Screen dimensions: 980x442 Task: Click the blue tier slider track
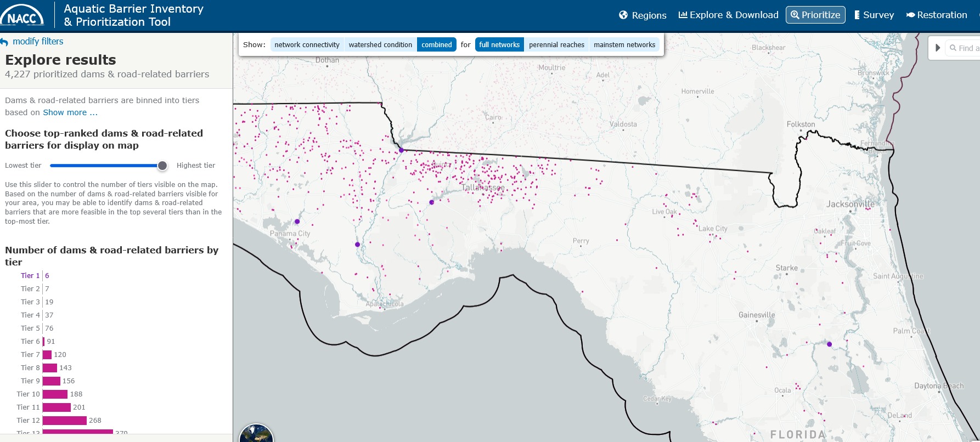tap(104, 166)
